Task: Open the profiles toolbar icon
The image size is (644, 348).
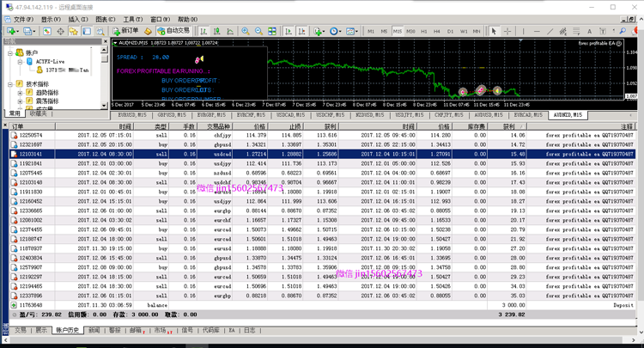Action: (x=28, y=31)
